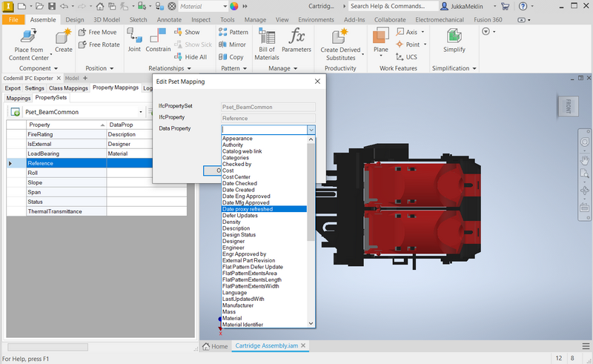Open the Pset_BeamCommon property set dropdown
Image resolution: width=593 pixels, height=364 pixels.
click(x=140, y=112)
